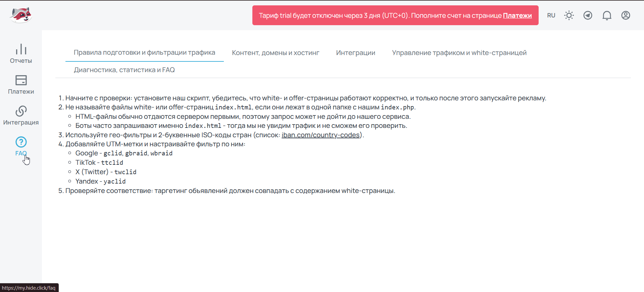
Task: Click the Отчеты text label in sidebar
Action: (21, 61)
